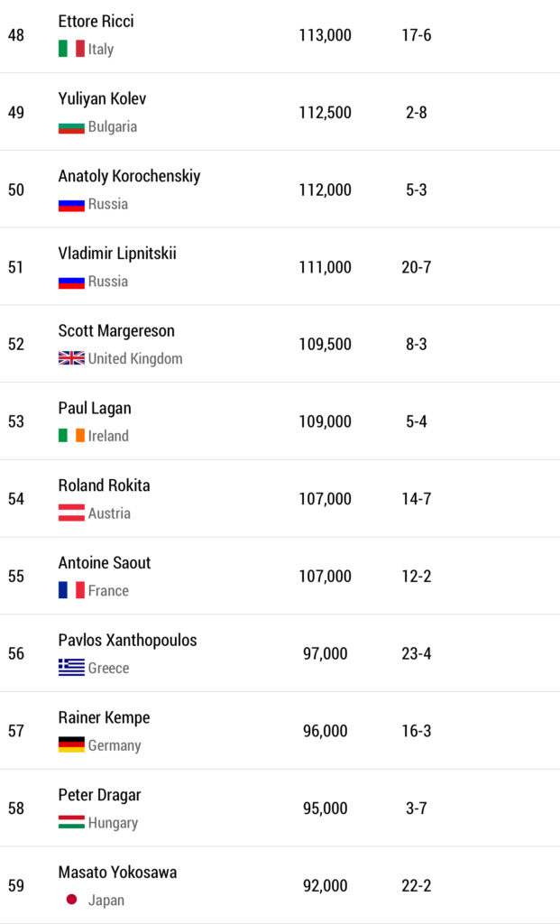Click the Bulgaria flag icon

tap(71, 126)
